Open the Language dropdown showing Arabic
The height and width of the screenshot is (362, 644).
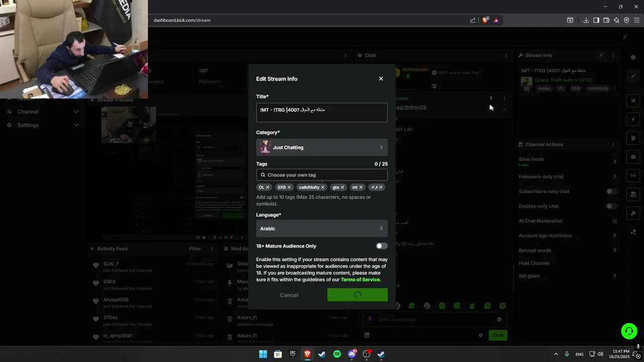click(x=322, y=228)
